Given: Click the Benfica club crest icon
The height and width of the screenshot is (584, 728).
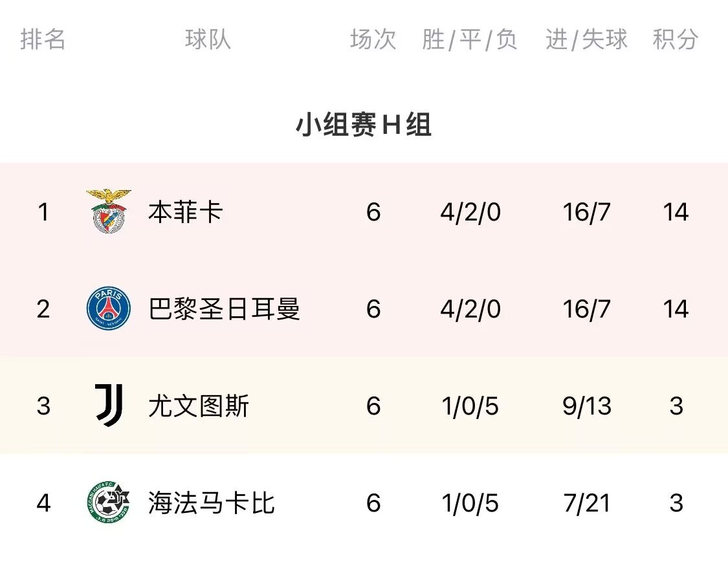Looking at the screenshot, I should click(x=109, y=211).
